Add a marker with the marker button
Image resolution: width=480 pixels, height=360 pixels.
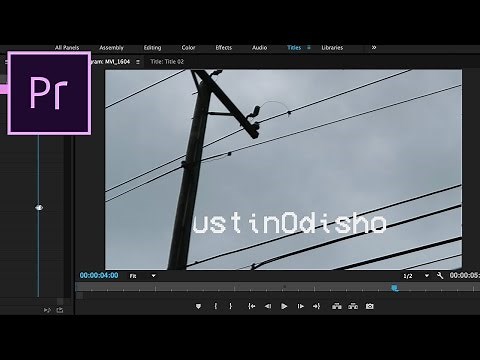pos(198,306)
